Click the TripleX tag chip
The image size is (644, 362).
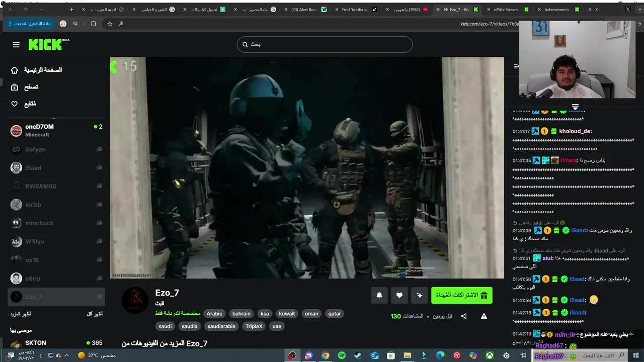[254, 326]
